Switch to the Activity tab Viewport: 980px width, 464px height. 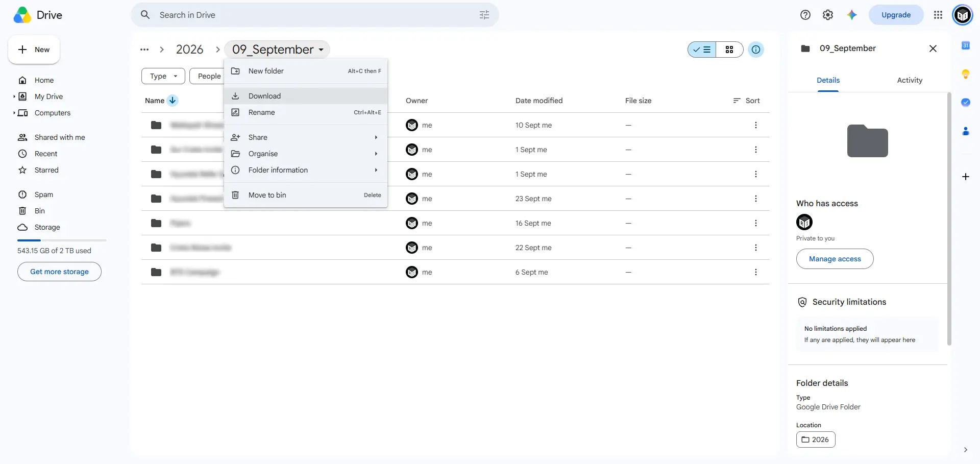pyautogui.click(x=910, y=80)
